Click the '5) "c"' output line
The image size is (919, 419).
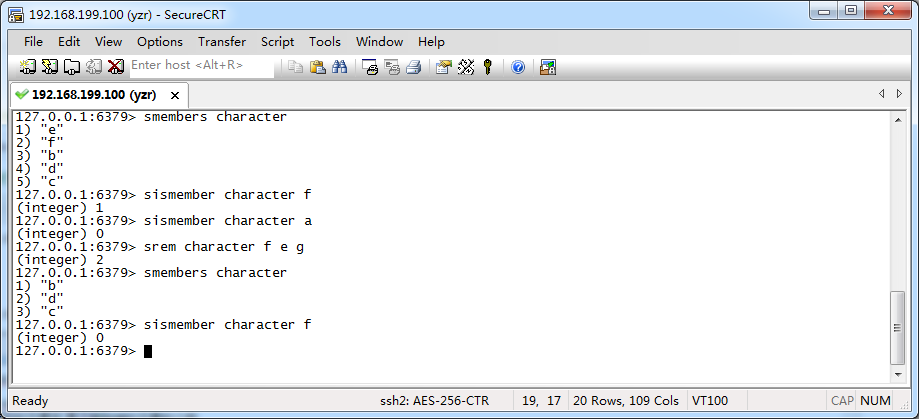[39, 182]
